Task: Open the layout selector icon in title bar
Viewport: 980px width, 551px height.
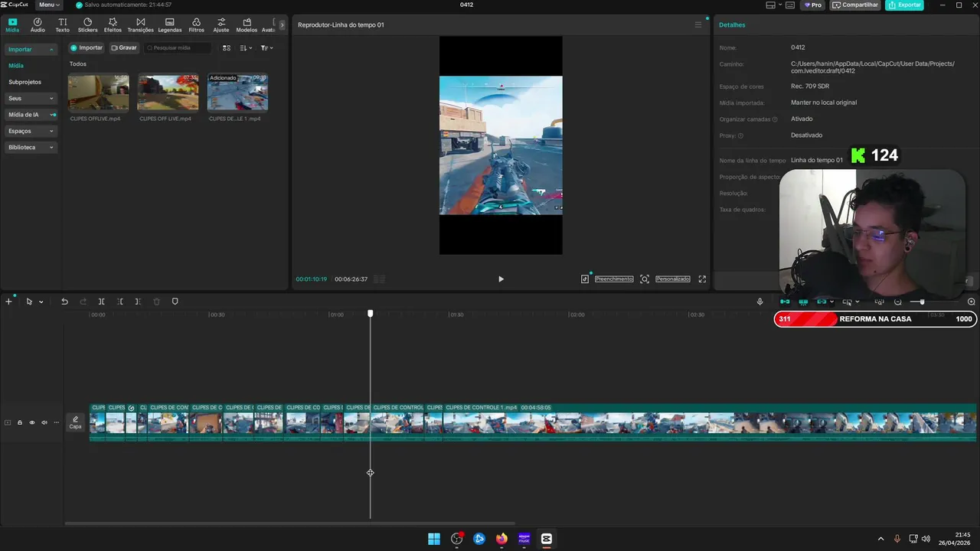Action: coord(770,5)
